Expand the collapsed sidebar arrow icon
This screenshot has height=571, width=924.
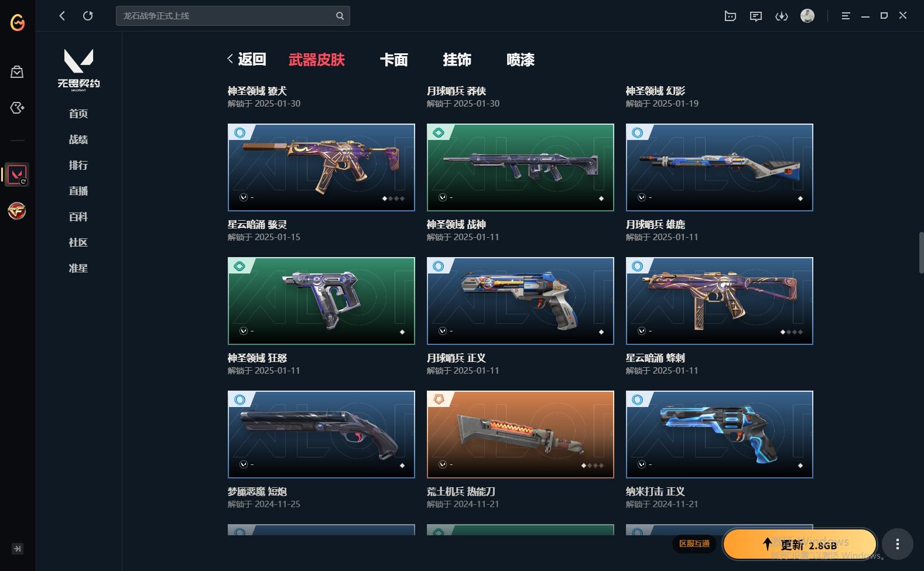[18, 549]
